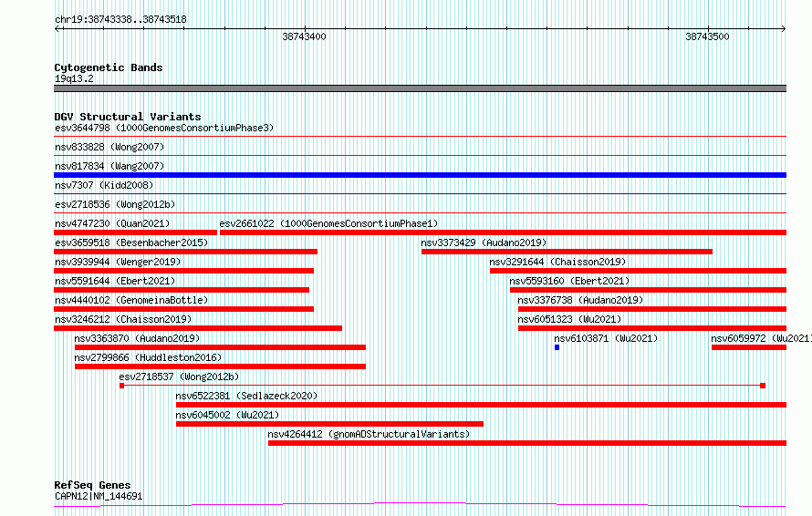The height and width of the screenshot is (516, 812).
Task: Click esv3659518 (Besenbacher2015) variant label
Action: tap(131, 243)
